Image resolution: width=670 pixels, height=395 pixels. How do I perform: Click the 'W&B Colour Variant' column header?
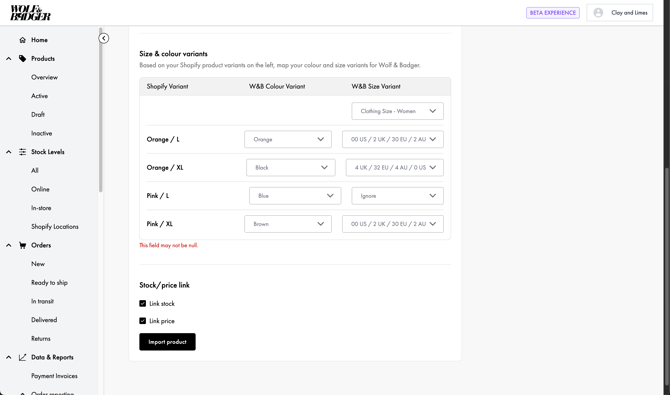[x=277, y=86]
